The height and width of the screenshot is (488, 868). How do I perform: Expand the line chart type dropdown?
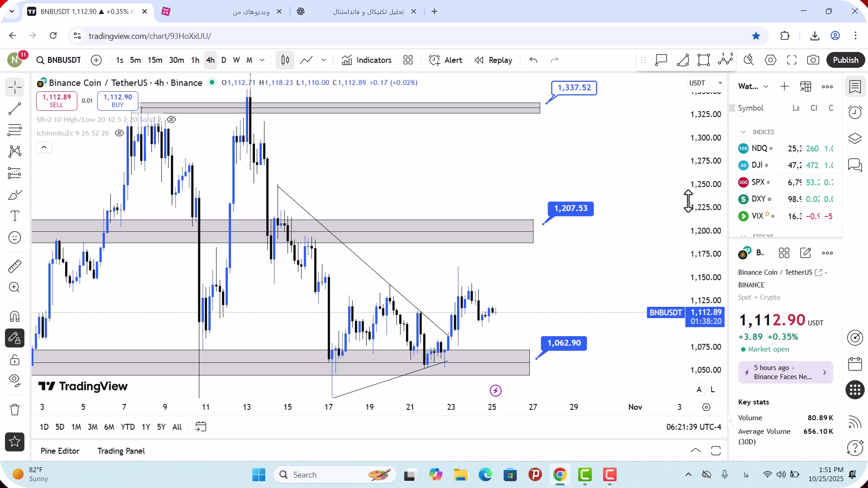pyautogui.click(x=324, y=60)
